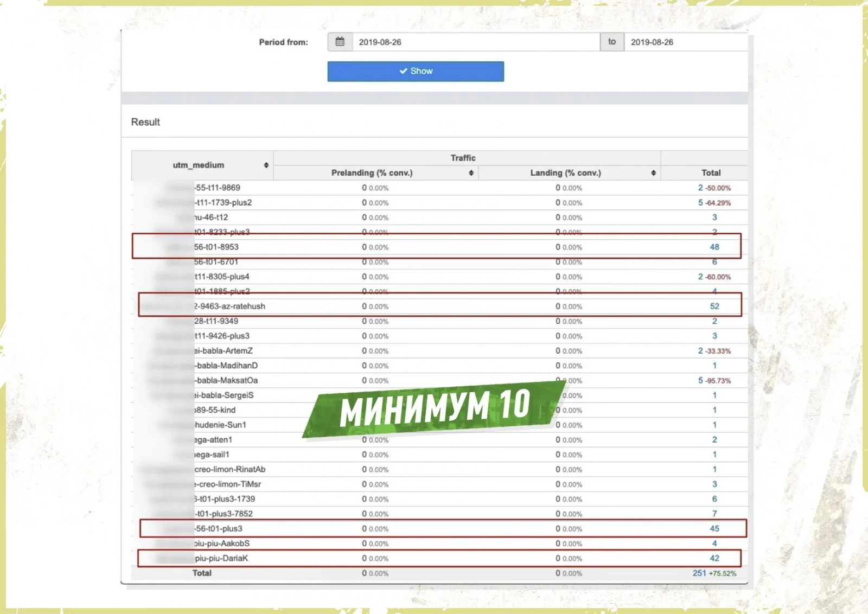
Task: Click row label ega-sail1
Action: point(212,455)
